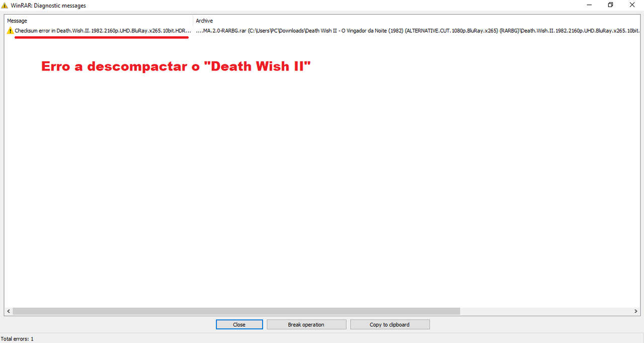Click the scrollbar right arrow
The image size is (644, 343).
[635, 311]
